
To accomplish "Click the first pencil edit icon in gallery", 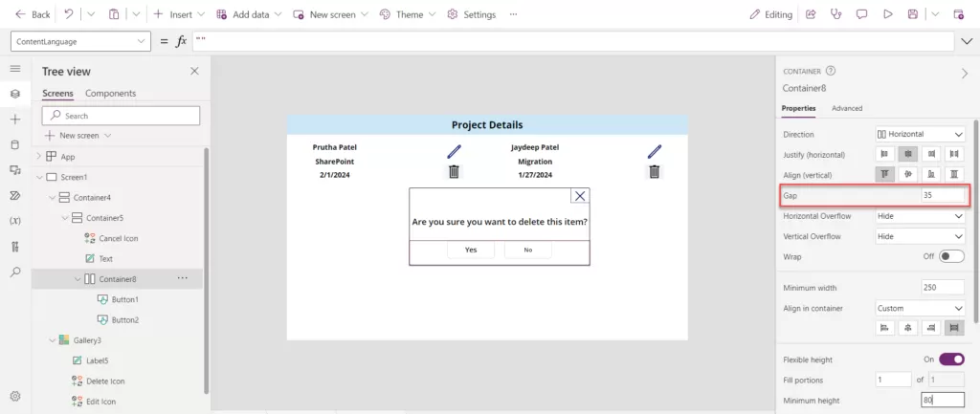I will point(454,151).
